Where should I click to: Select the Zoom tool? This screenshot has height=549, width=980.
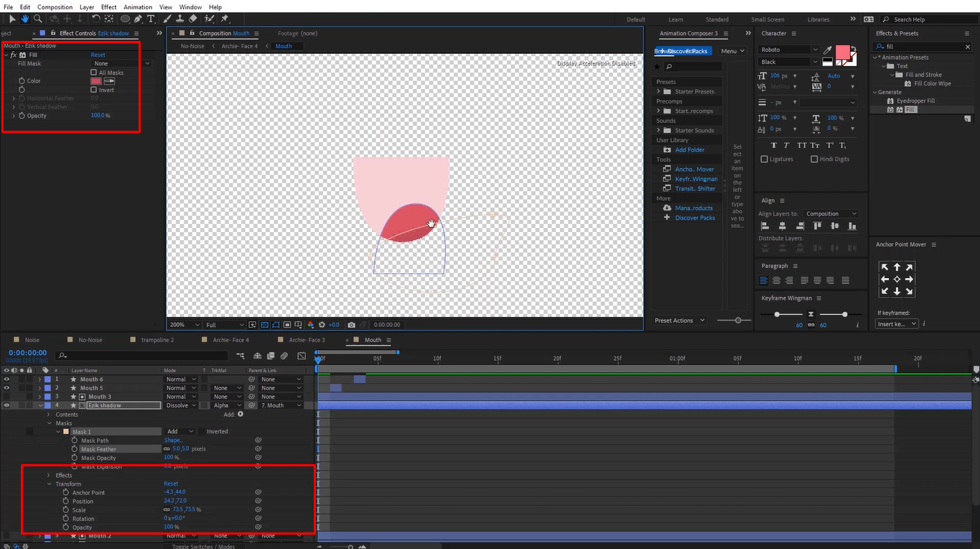[x=38, y=19]
